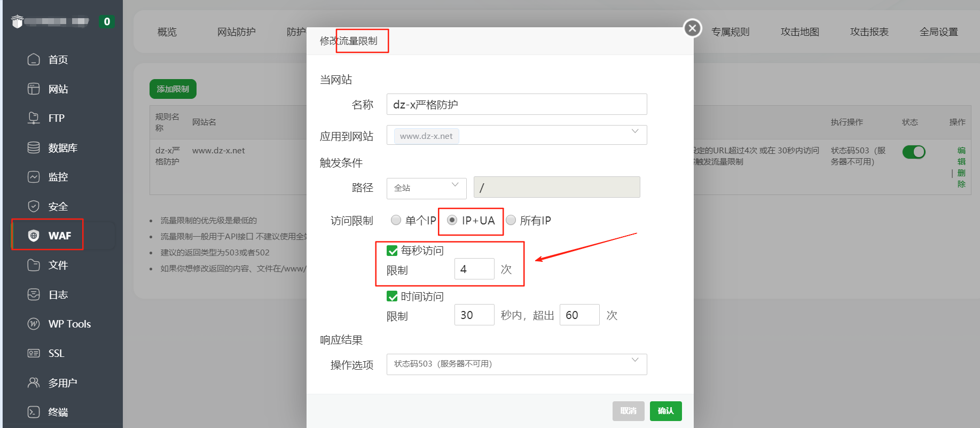Click the www.dz-x.net cell in the table
Image resolution: width=980 pixels, height=428 pixels.
218,151
